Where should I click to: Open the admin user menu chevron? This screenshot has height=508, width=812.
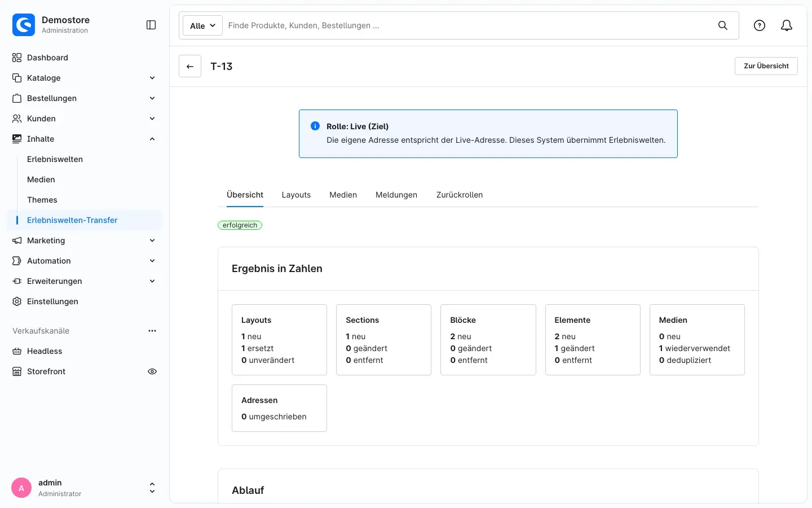pyautogui.click(x=152, y=488)
